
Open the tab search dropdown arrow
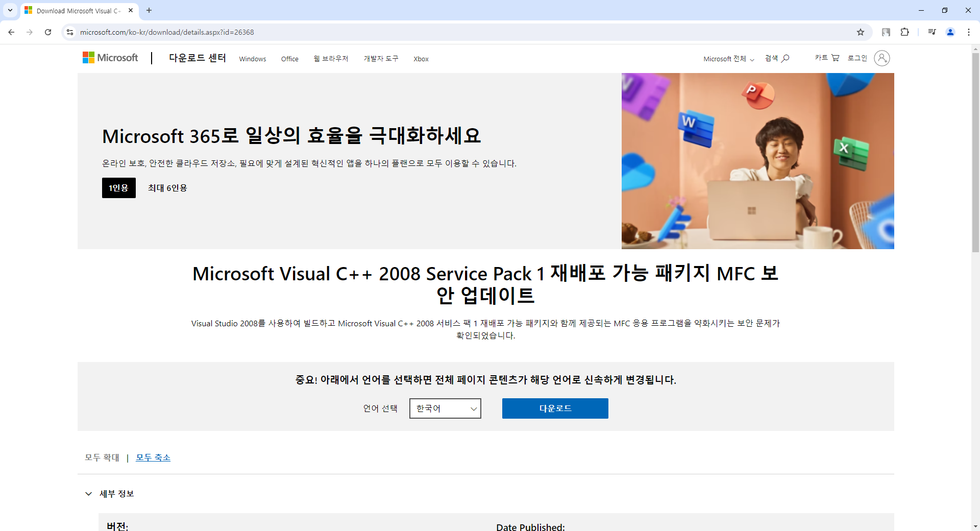tap(10, 10)
